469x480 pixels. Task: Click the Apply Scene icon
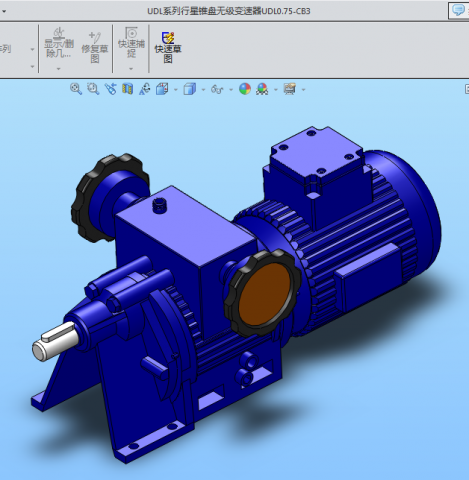click(x=262, y=89)
